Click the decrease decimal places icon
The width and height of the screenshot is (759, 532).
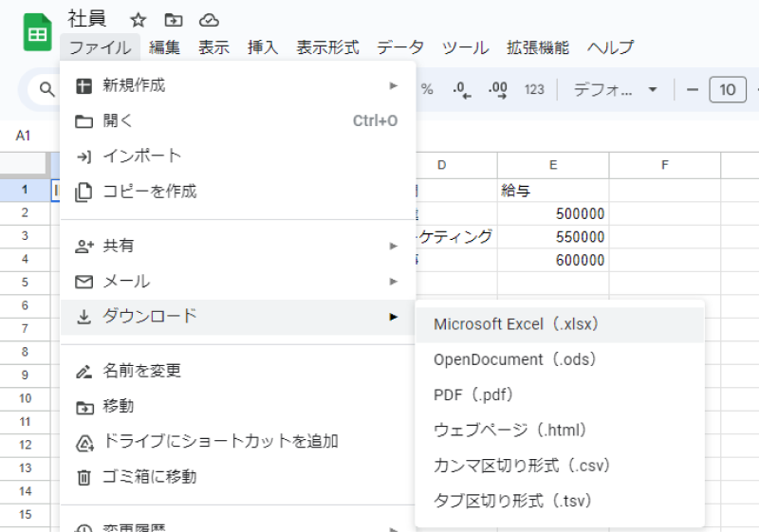[462, 89]
